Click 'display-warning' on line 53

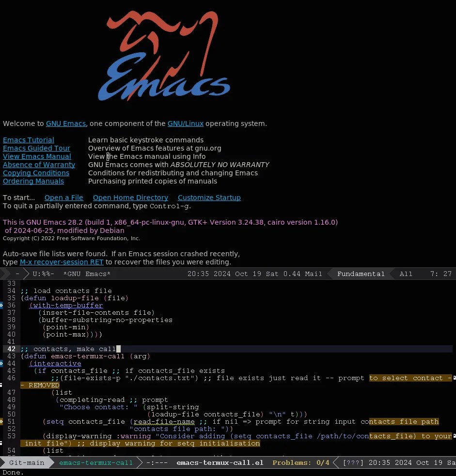(x=79, y=436)
